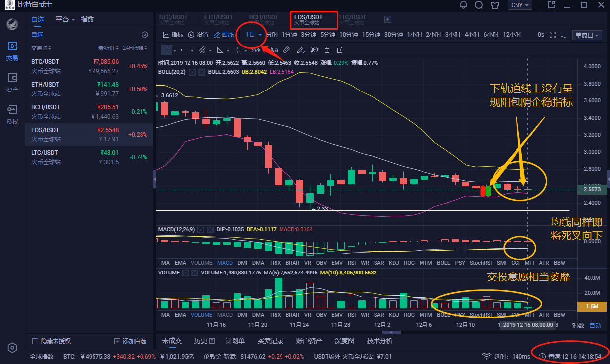Select the Aa text annotation tool
This screenshot has width=610, height=364.
tap(274, 50)
